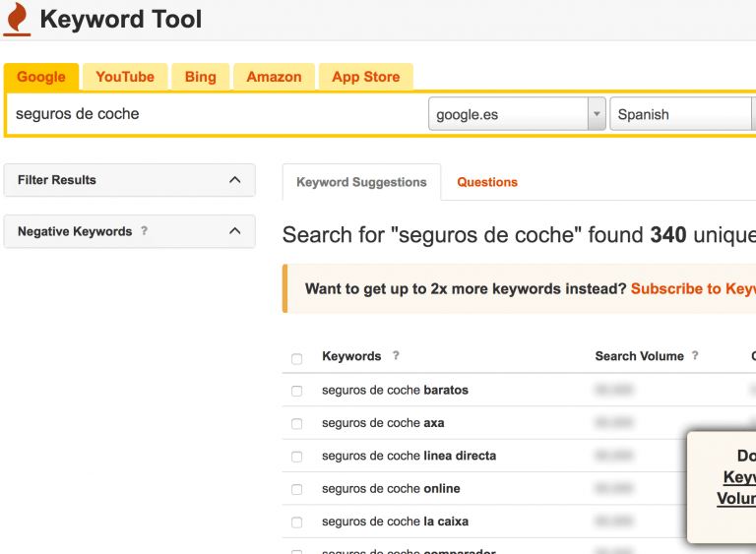Image resolution: width=756 pixels, height=554 pixels.
Task: Collapse the Filter Results panel
Action: (234, 180)
